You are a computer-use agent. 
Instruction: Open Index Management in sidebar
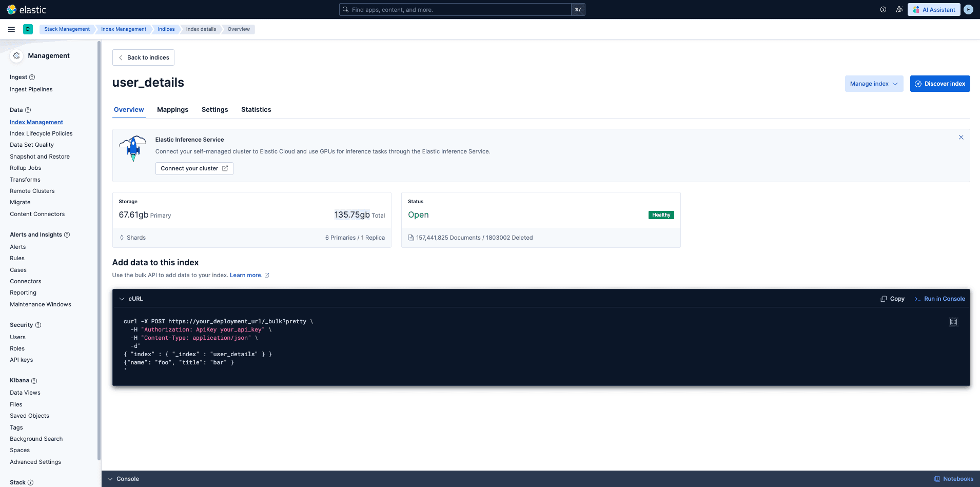[36, 123]
